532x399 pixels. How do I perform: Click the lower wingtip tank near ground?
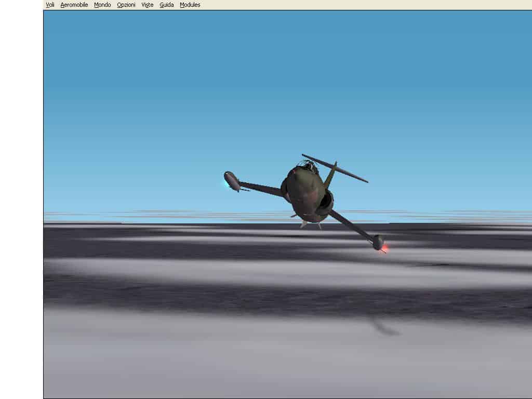[378, 242]
